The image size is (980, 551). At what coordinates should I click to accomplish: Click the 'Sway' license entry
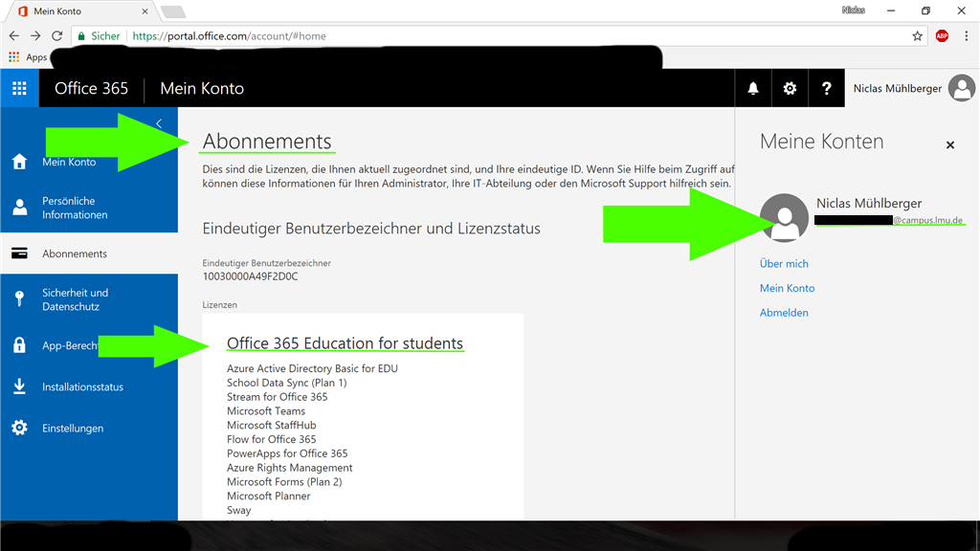click(238, 511)
